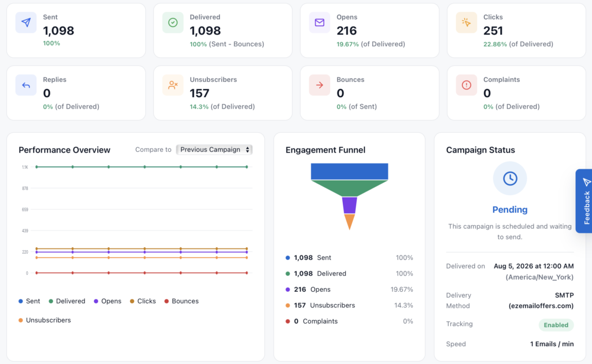Open the Previous Campaign compare dropdown
This screenshot has height=364, width=592.
tap(214, 150)
